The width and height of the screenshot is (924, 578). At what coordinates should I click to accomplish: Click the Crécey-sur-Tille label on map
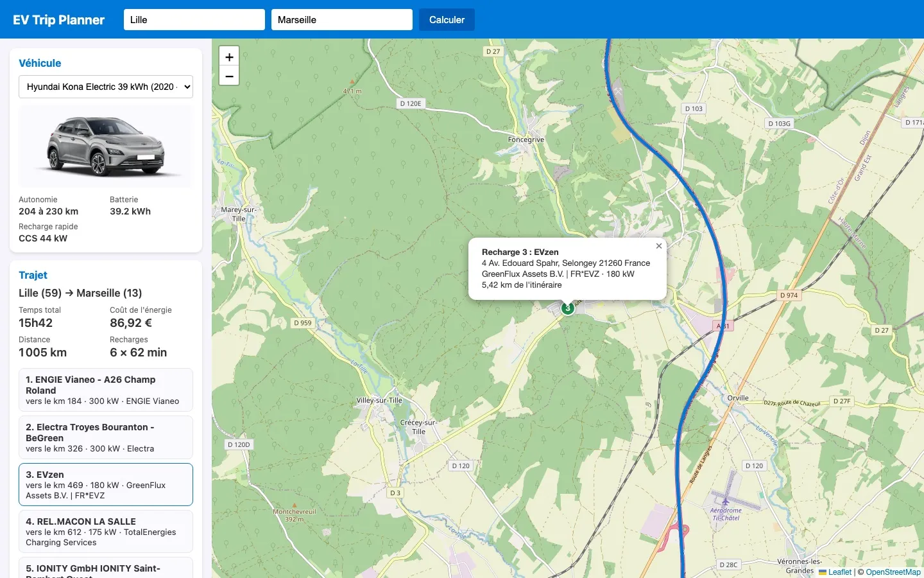(x=418, y=427)
